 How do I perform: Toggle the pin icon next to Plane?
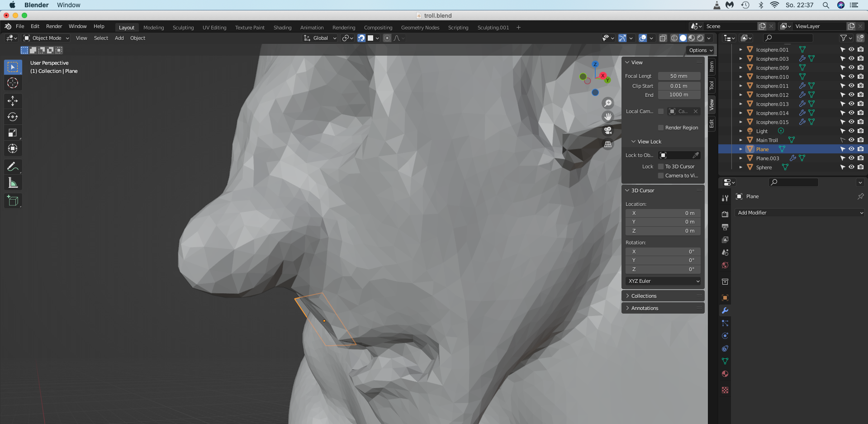pos(860,196)
